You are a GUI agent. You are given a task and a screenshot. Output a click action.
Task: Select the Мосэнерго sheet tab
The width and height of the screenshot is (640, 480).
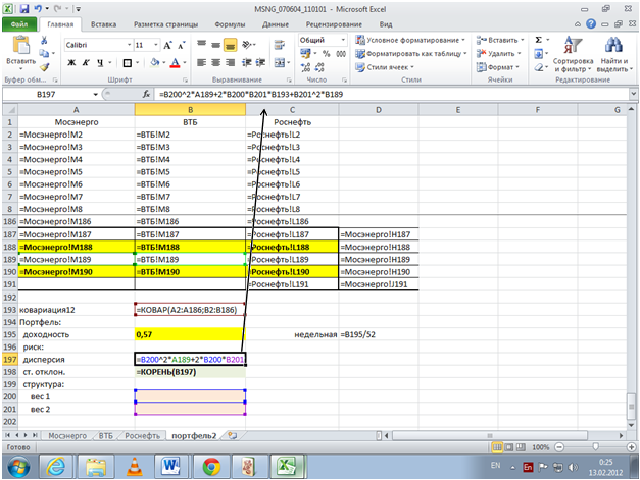pyautogui.click(x=67, y=436)
